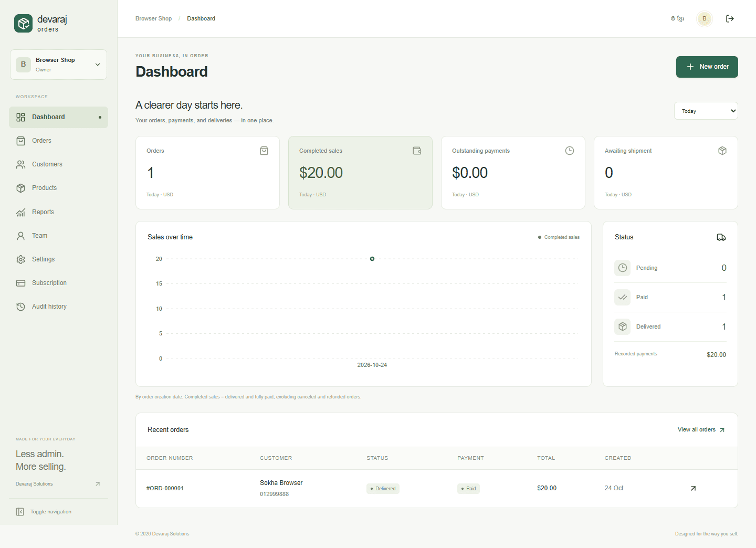Click the devaraj orders logo icon
The image size is (756, 548).
[23, 24]
